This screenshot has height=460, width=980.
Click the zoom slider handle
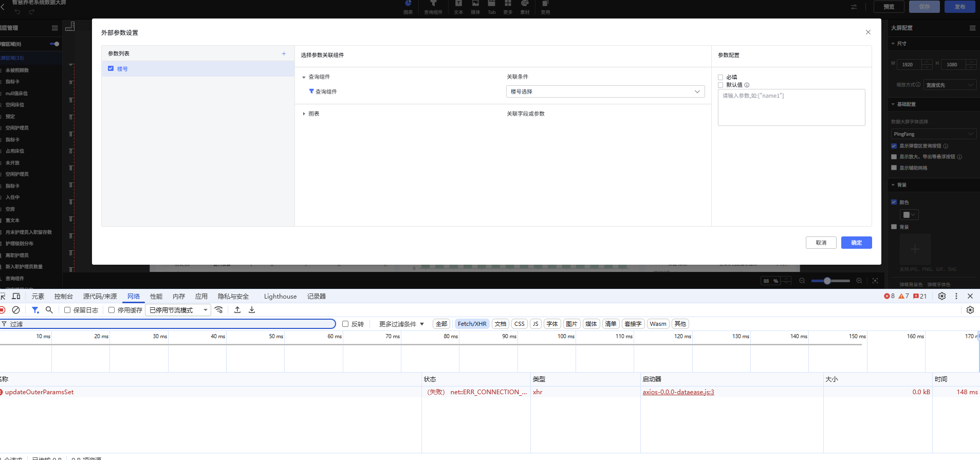pos(827,281)
